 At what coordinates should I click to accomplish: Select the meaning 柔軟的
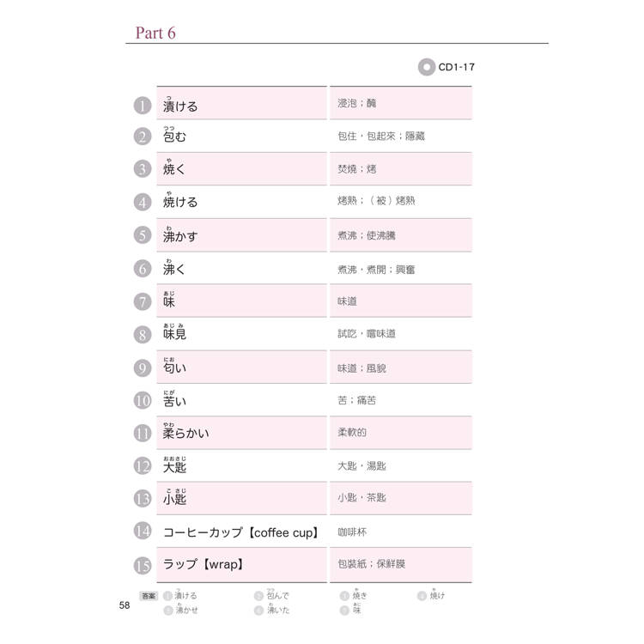(352, 433)
